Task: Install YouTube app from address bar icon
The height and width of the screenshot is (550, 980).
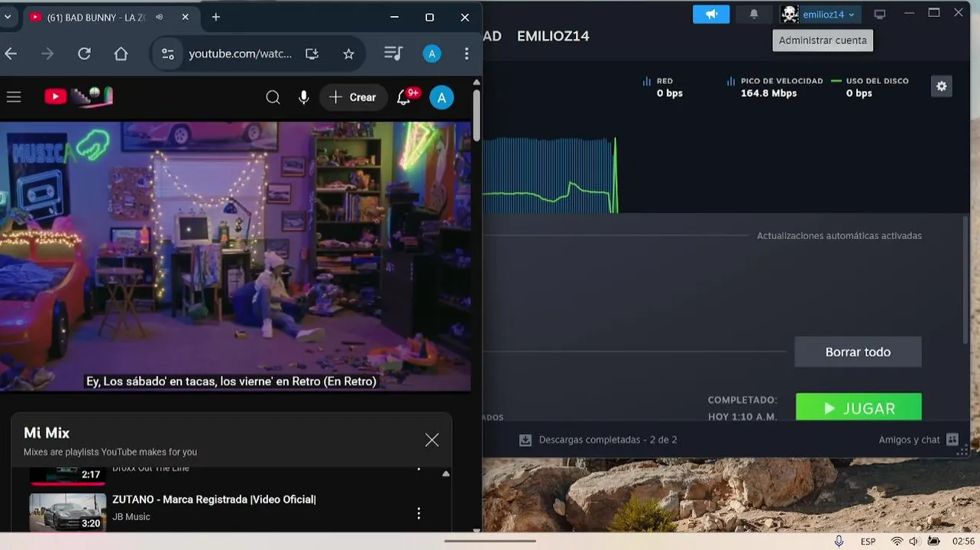Action: point(312,53)
